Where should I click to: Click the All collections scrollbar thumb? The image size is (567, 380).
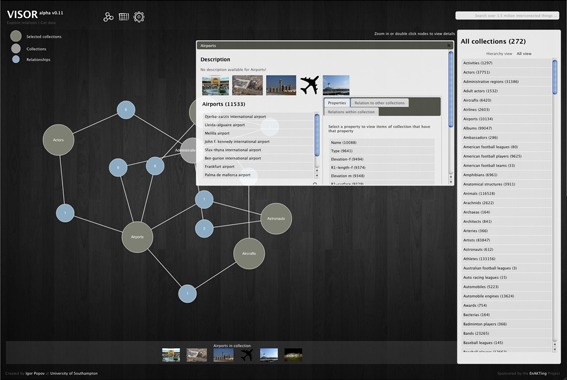tap(555, 77)
